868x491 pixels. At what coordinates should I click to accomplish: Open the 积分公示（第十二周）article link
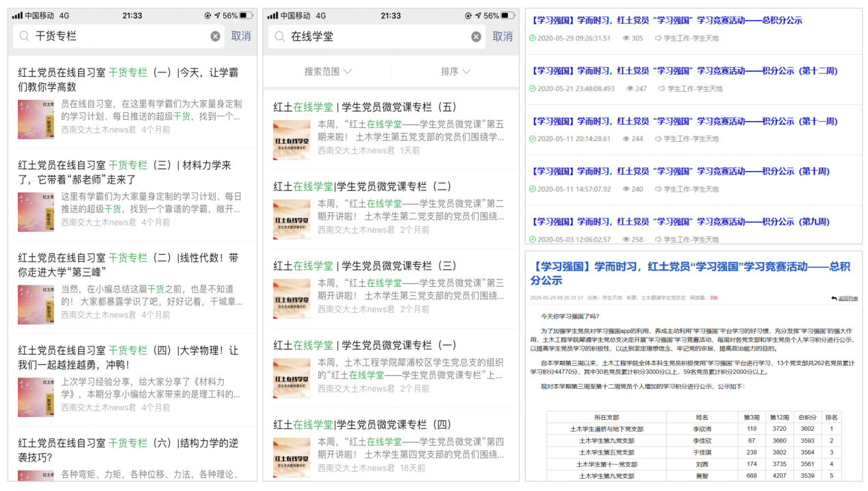[685, 71]
